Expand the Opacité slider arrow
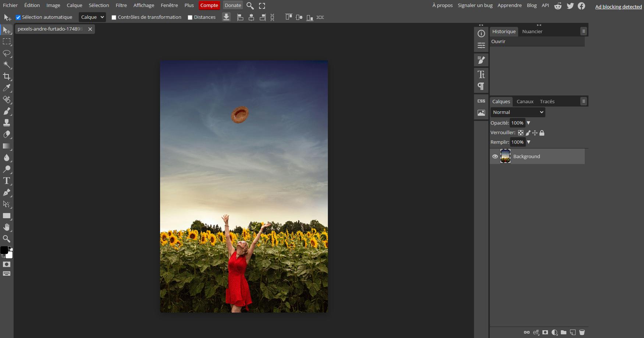644x338 pixels. click(x=529, y=123)
